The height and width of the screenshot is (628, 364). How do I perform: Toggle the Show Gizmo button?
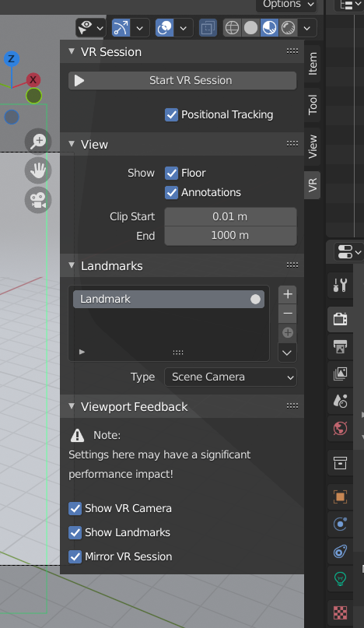121,28
